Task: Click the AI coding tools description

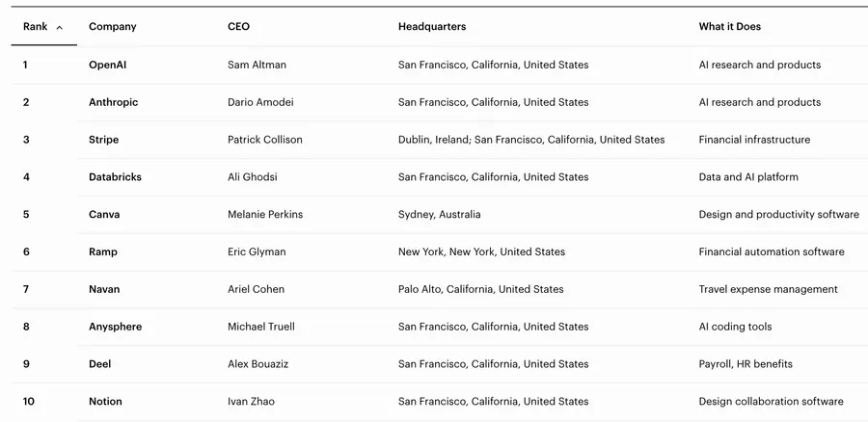Action: (x=735, y=327)
